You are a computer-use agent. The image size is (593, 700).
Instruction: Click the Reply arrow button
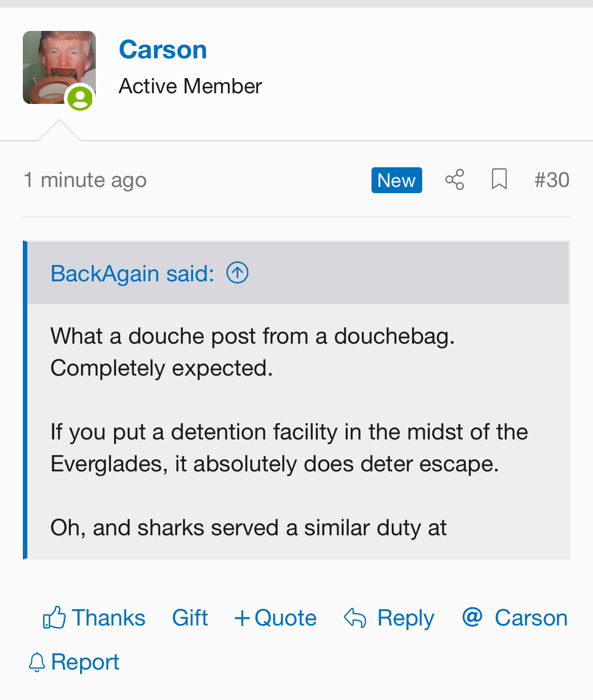point(389,618)
